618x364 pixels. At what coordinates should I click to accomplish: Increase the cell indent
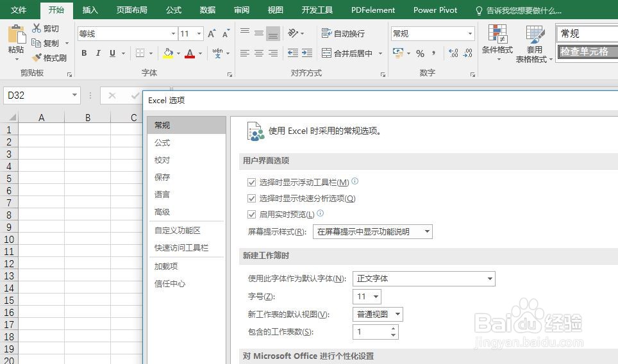pos(307,53)
